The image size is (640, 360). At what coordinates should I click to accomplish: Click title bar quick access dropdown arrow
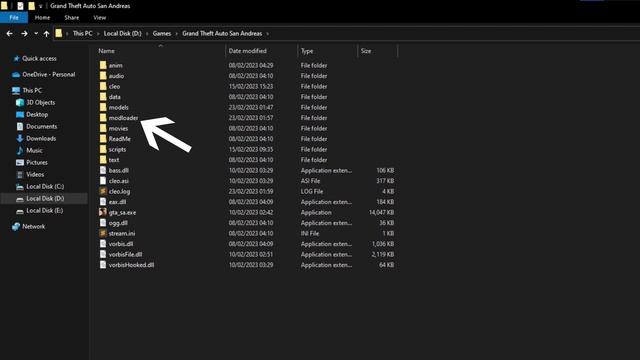pos(40,6)
